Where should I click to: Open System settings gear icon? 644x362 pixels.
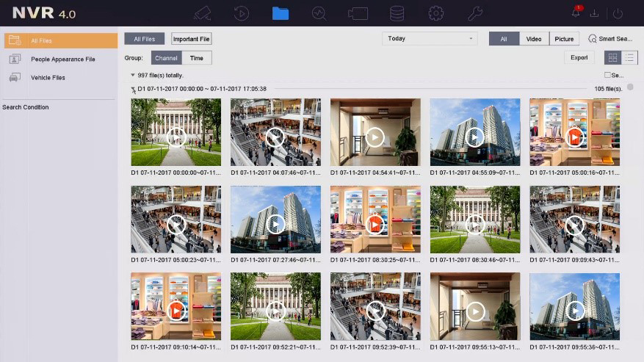pos(435,13)
